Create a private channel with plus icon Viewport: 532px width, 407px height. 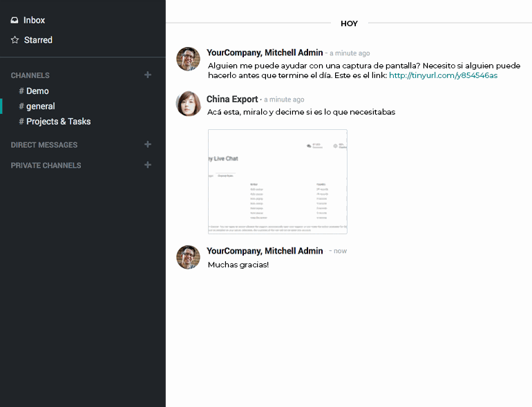(147, 165)
